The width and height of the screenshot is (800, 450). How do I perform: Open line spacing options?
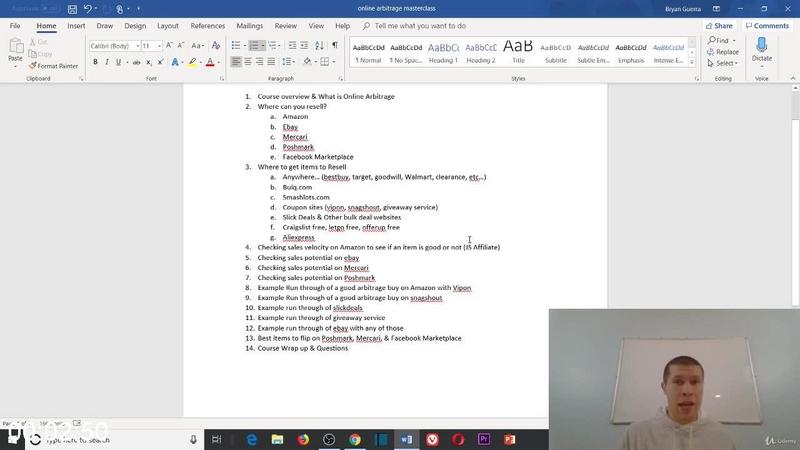[x=288, y=62]
